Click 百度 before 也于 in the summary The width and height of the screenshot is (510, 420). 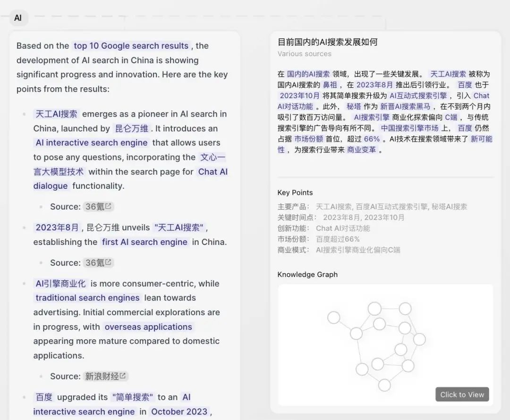tap(465, 85)
